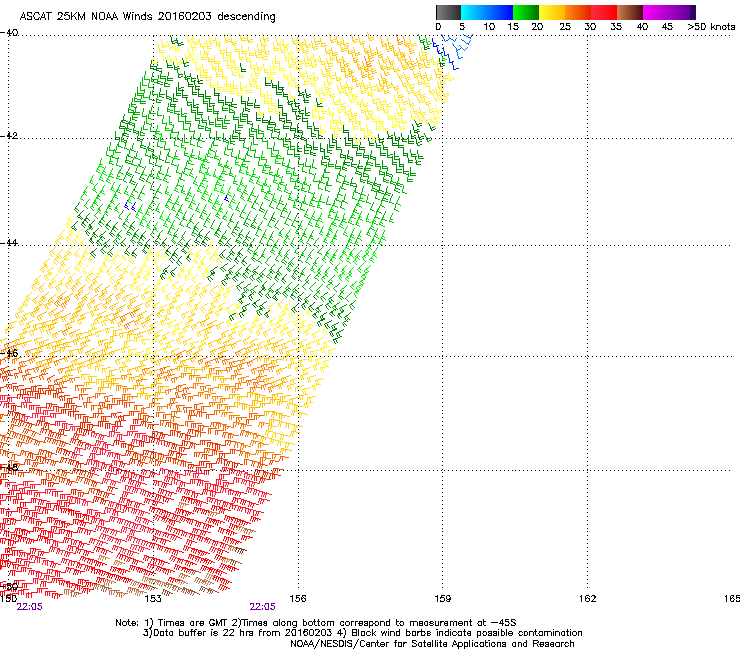Viewport: 740px width, 650px height.
Task: Click the latitude label '-40'
Action: coord(9,33)
